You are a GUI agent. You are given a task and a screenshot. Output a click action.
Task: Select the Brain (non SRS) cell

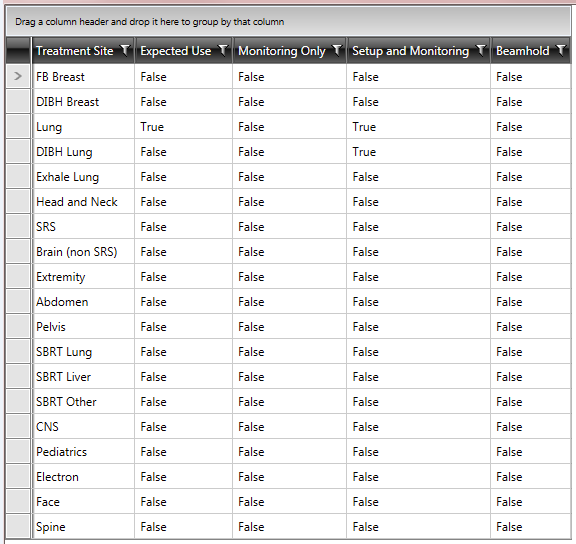click(x=83, y=251)
